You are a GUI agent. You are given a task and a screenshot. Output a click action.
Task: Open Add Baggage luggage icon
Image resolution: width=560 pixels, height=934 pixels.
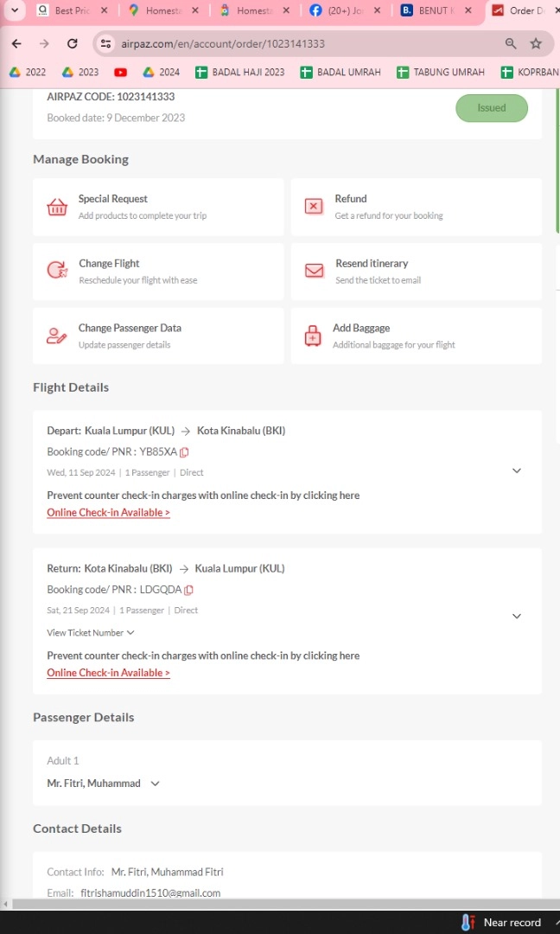(x=313, y=336)
